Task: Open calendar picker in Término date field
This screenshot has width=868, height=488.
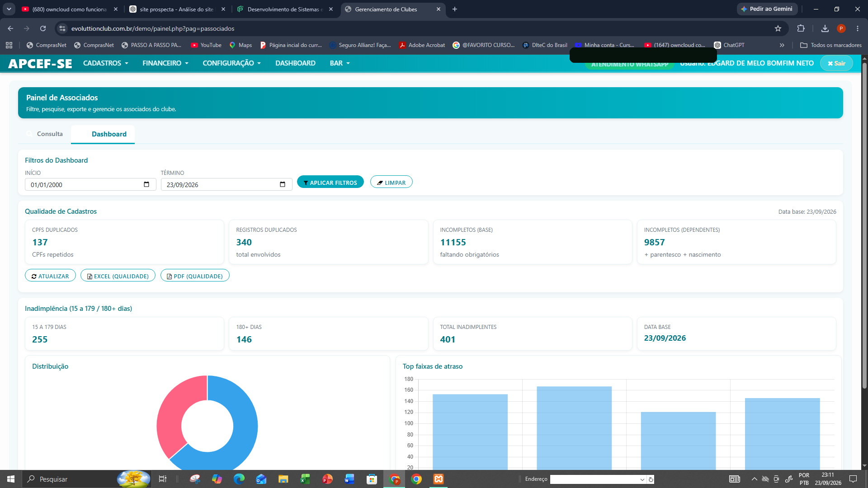Action: pos(283,184)
